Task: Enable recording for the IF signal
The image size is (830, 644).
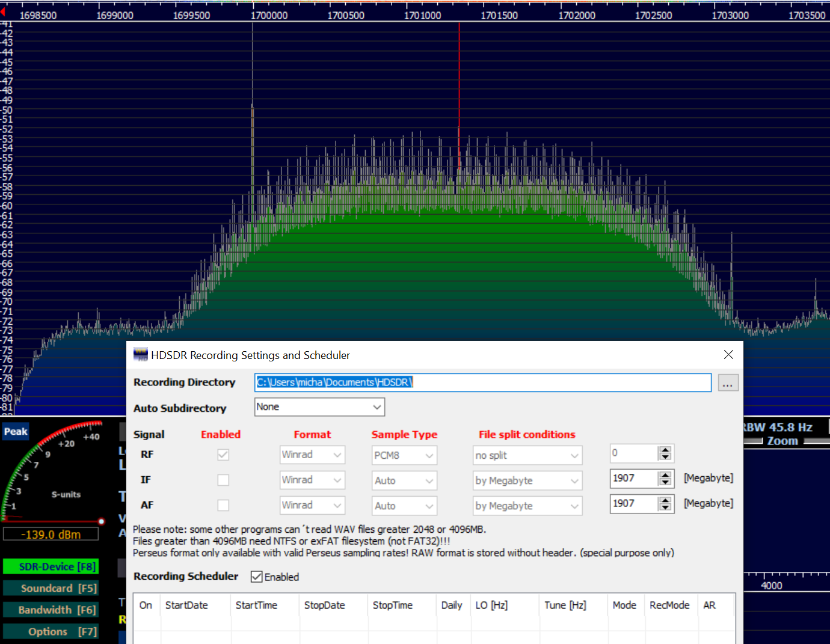Action: [223, 480]
